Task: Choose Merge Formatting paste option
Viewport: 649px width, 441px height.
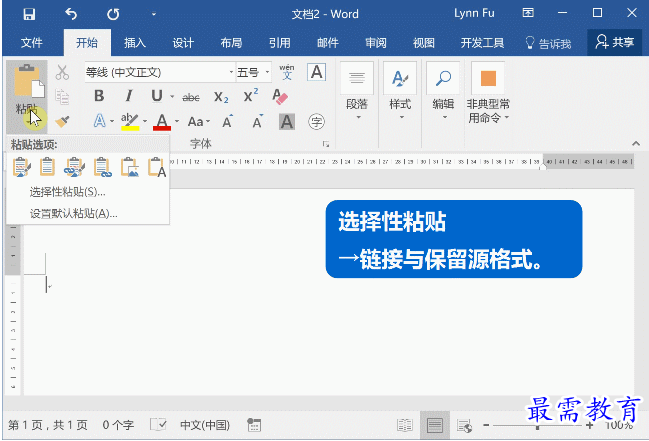Action: coord(47,167)
